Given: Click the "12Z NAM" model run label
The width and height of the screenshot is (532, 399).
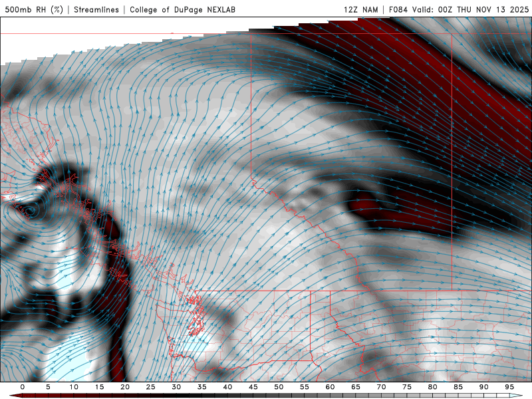Looking at the screenshot, I should (360, 9).
